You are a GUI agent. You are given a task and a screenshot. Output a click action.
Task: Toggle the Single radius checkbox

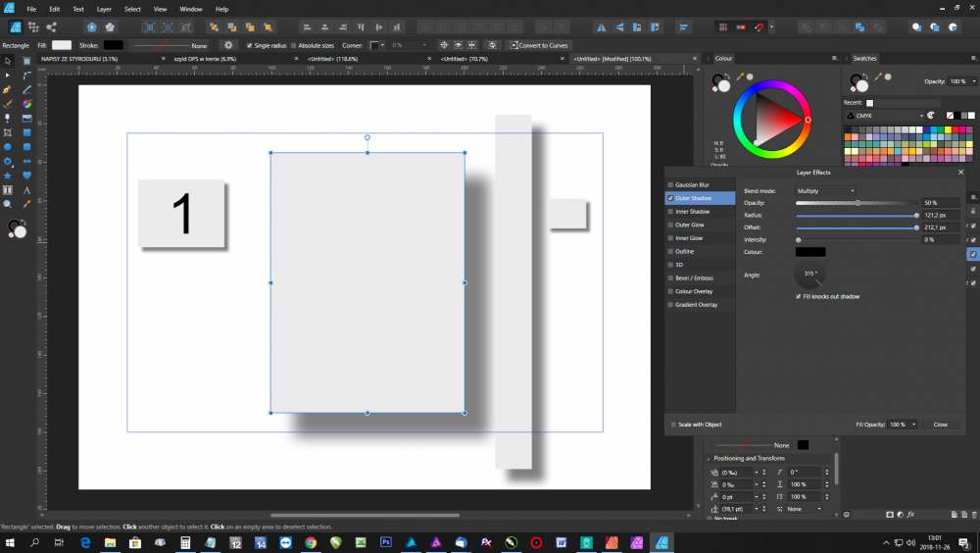249,45
